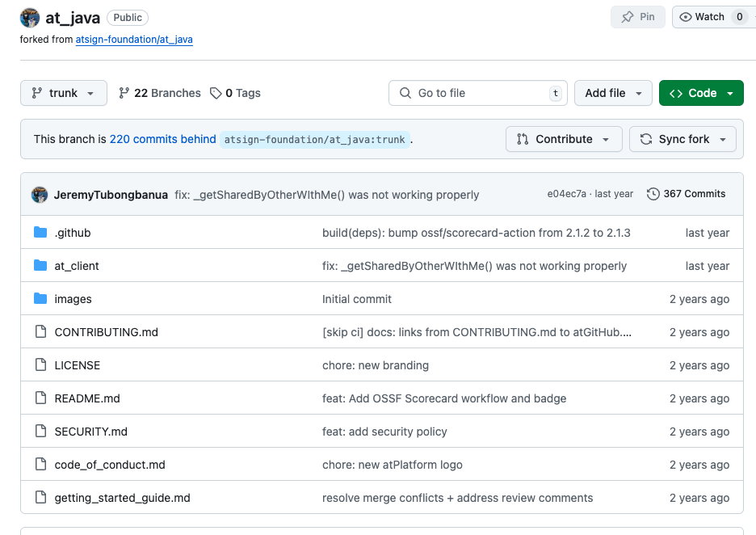Open commit hash e04ec7a
The height and width of the screenshot is (535, 756).
click(x=566, y=194)
